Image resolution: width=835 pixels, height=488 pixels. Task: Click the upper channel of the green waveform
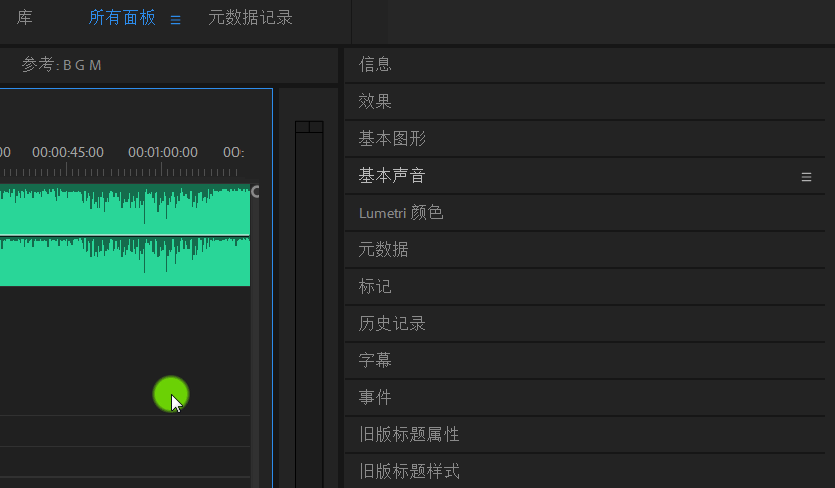[x=125, y=209]
